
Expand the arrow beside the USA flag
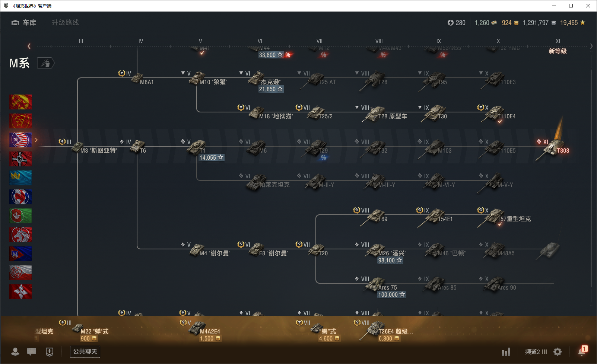point(36,140)
